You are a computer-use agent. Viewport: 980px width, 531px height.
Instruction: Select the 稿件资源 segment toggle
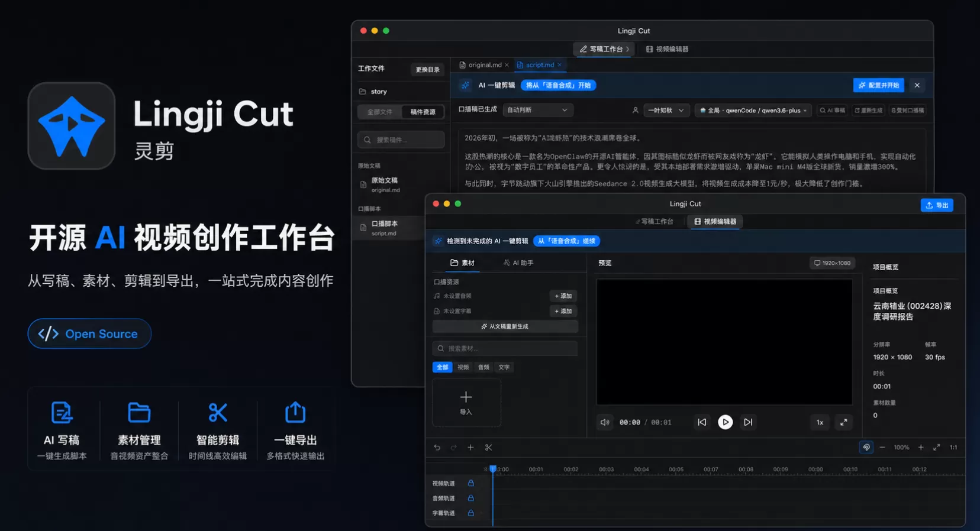click(x=423, y=112)
